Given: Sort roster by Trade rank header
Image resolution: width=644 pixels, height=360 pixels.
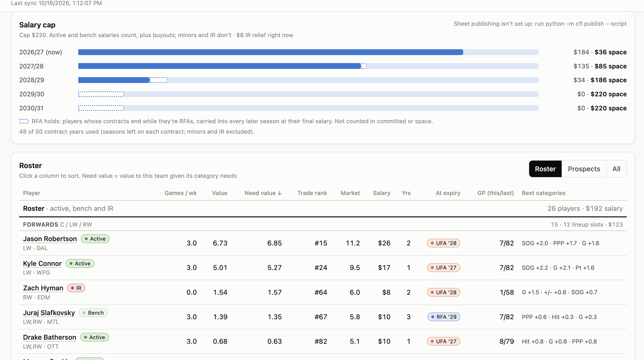Looking at the screenshot, I should pyautogui.click(x=312, y=193).
